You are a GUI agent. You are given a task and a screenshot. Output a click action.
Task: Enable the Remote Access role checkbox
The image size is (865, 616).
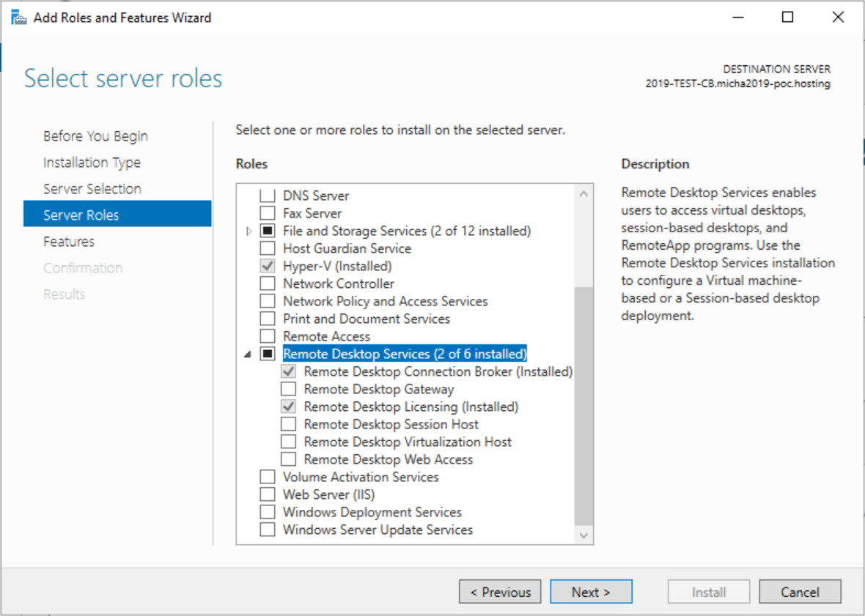tap(268, 337)
